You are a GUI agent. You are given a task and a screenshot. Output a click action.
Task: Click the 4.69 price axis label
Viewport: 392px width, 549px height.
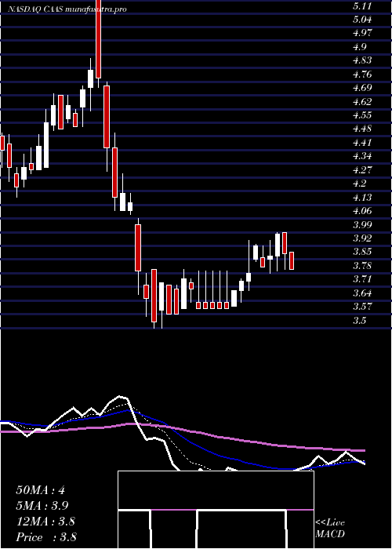pos(362,88)
